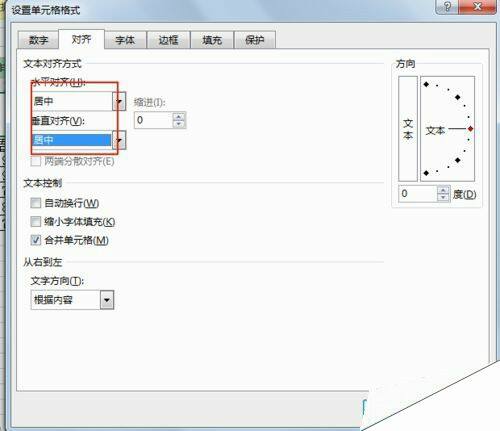Increase the 缩进 value with the up arrow
This screenshot has height=431, width=500.
coord(179,116)
